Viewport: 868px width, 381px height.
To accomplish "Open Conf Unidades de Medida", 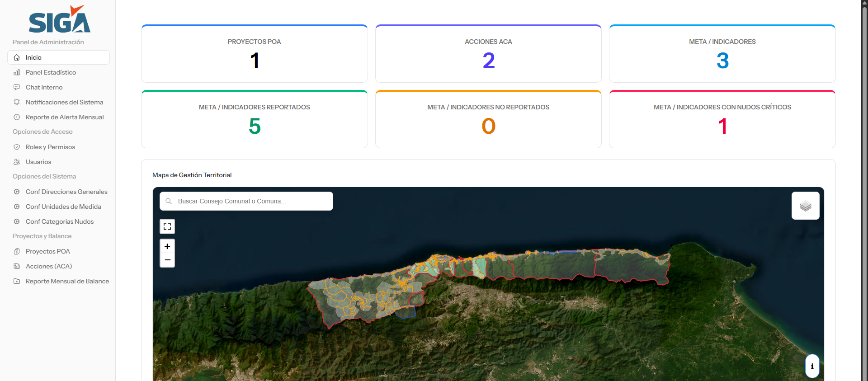I will (63, 207).
